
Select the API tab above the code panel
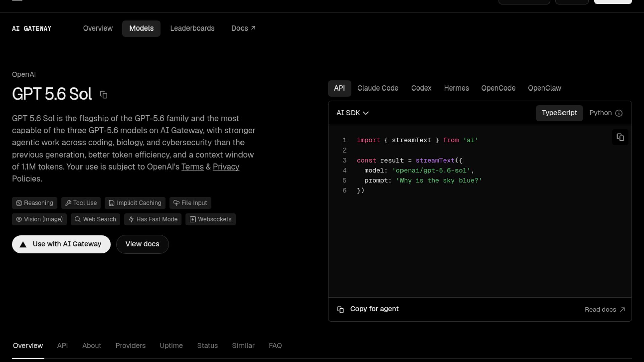(339, 88)
